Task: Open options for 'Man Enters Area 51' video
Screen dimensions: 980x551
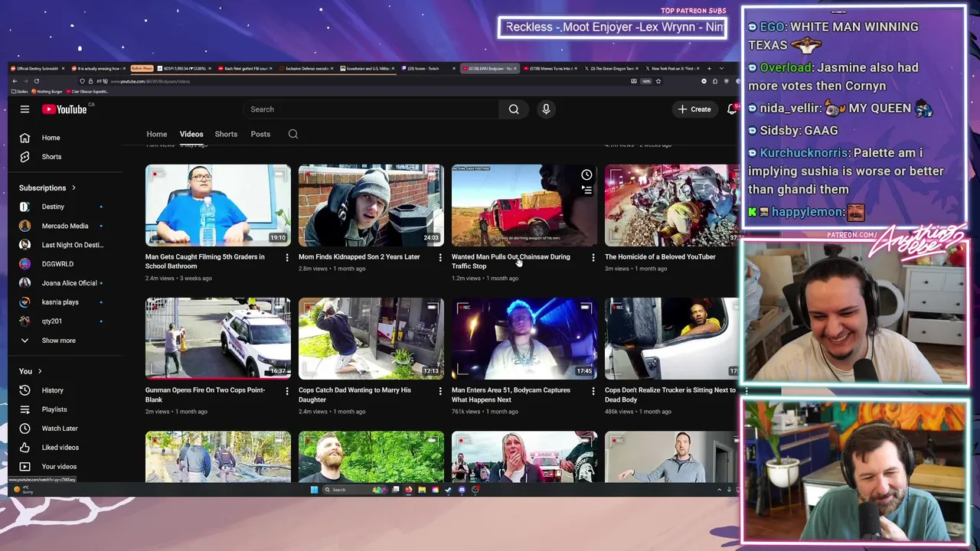Action: tap(593, 391)
